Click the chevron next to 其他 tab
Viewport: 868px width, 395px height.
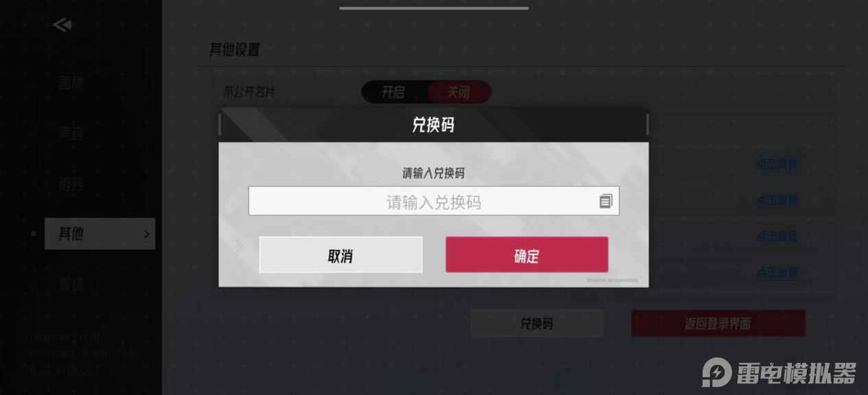coord(146,234)
